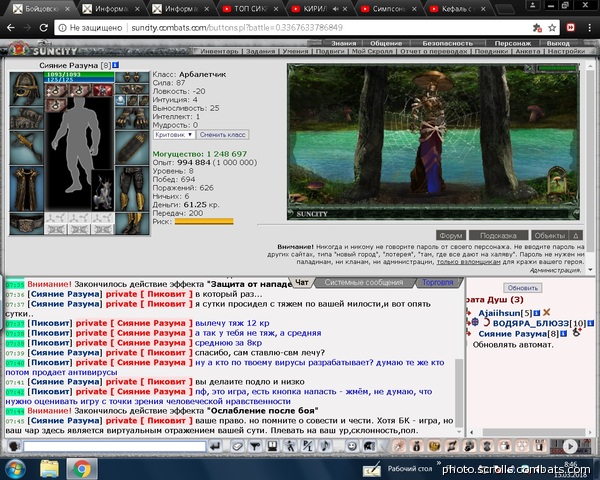Expand the triangle next to Объекты
Image resolution: width=600 pixels, height=480 pixels.
pyautogui.click(x=576, y=235)
